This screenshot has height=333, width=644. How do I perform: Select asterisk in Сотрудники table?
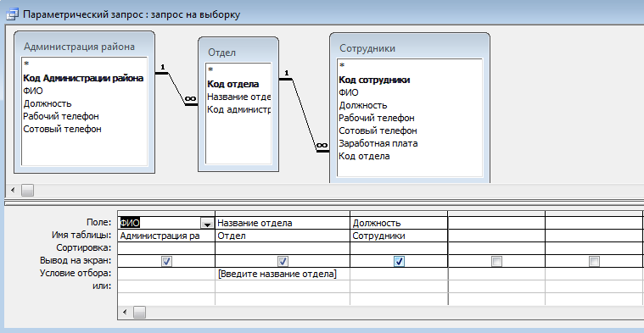pyautogui.click(x=342, y=66)
